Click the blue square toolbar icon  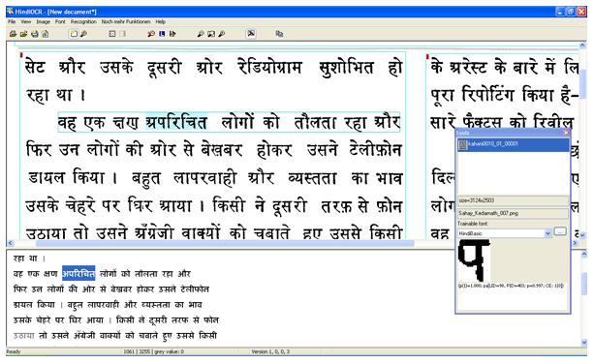tap(162, 34)
